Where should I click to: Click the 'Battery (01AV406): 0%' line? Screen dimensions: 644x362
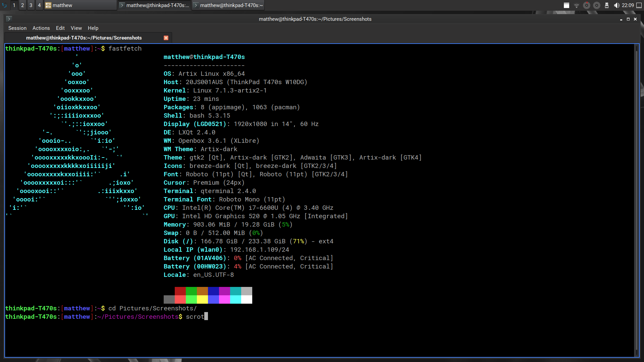[249, 258]
